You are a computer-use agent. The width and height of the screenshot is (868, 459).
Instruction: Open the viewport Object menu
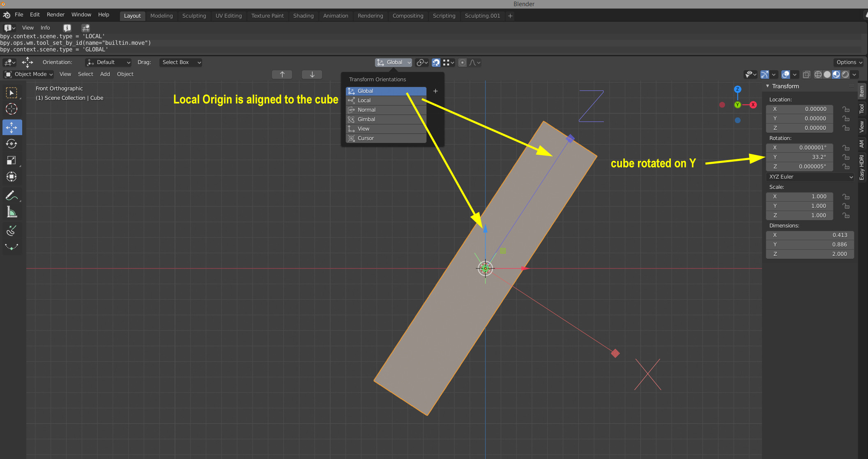click(x=125, y=74)
